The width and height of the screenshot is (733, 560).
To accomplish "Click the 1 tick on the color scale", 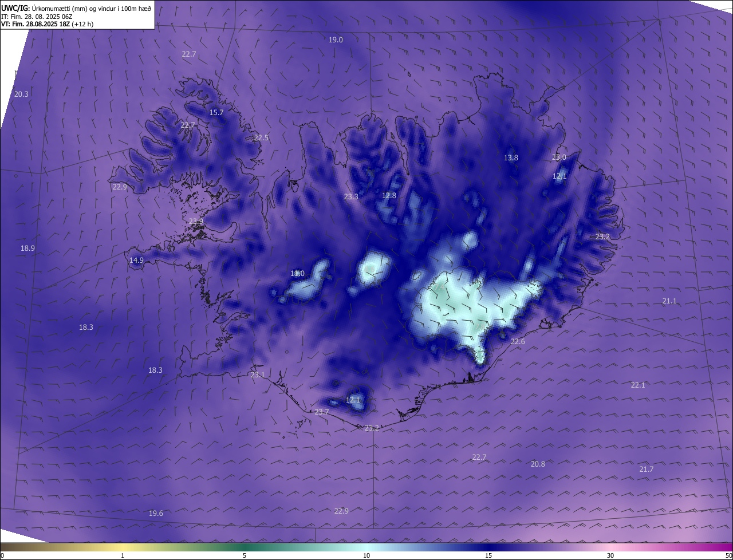I will pos(123,555).
